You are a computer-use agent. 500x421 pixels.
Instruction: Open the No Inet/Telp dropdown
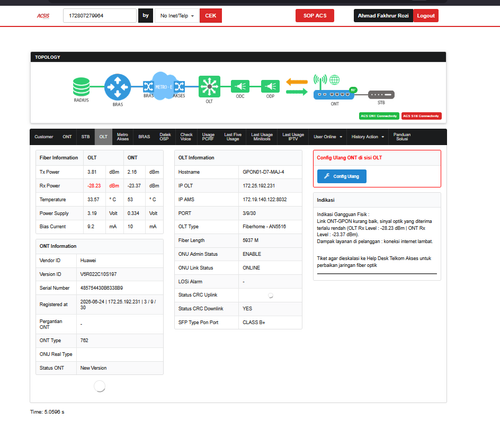click(x=177, y=16)
